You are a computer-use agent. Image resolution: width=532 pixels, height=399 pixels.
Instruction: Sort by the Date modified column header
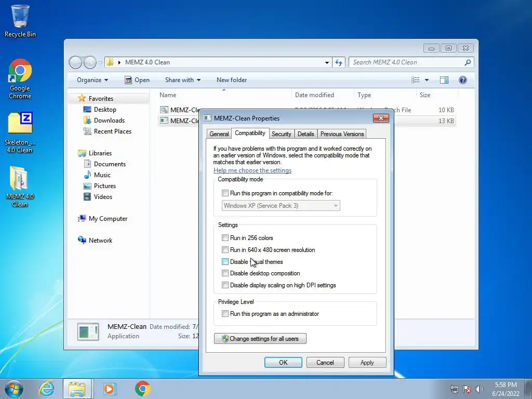[x=323, y=95]
